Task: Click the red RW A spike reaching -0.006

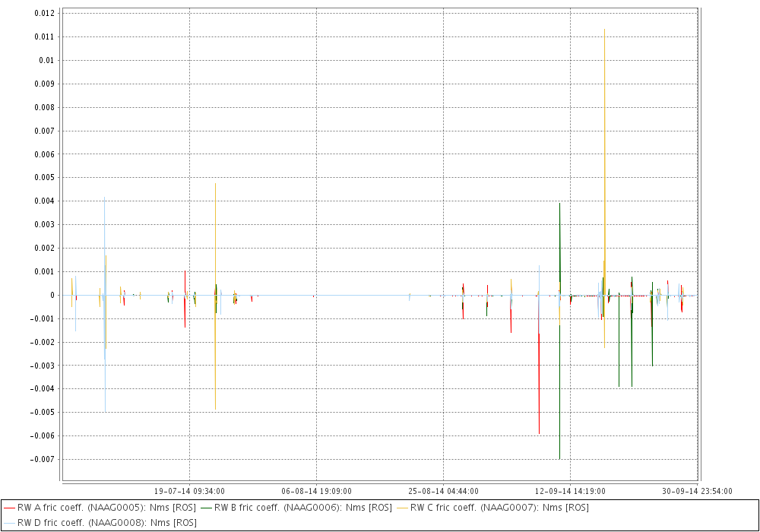Action: coord(539,432)
